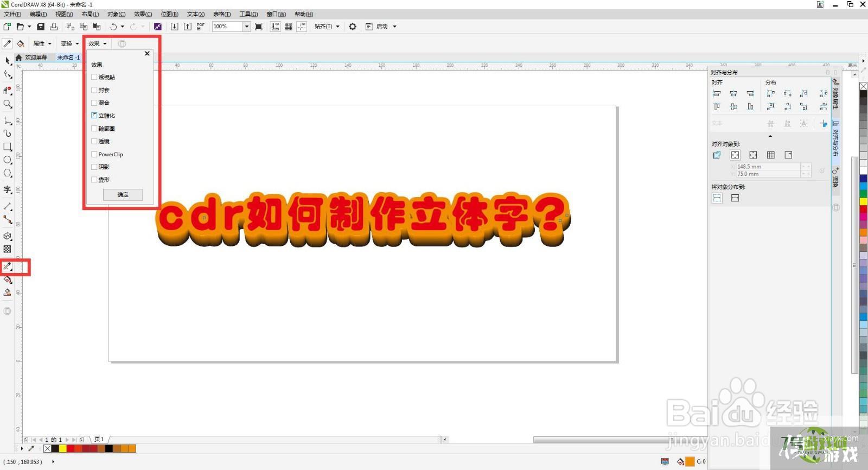Image resolution: width=868 pixels, height=470 pixels.
Task: Select the Pick tool in toolbox
Action: pyautogui.click(x=8, y=61)
